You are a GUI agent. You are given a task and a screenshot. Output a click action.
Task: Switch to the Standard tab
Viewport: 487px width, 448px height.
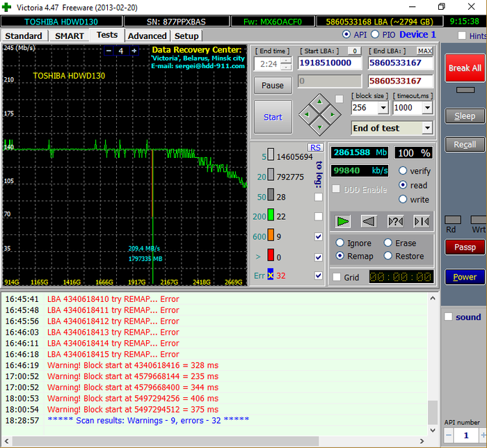pos(24,36)
